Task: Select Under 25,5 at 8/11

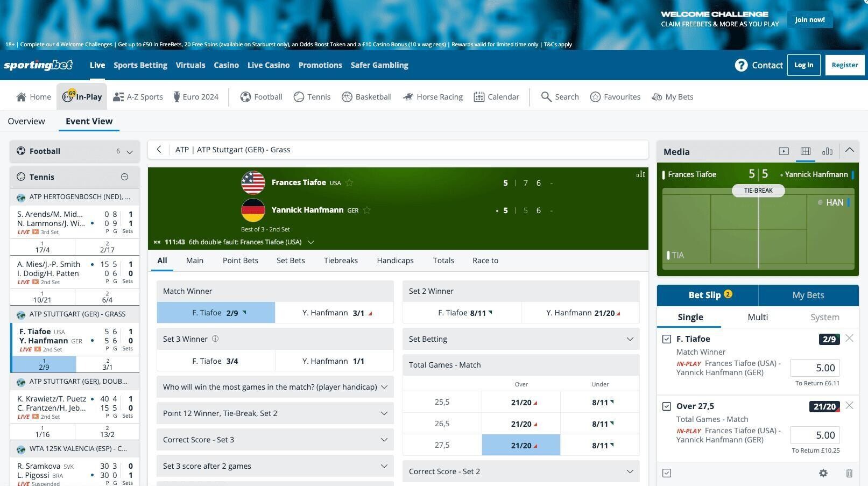Action: (600, 402)
